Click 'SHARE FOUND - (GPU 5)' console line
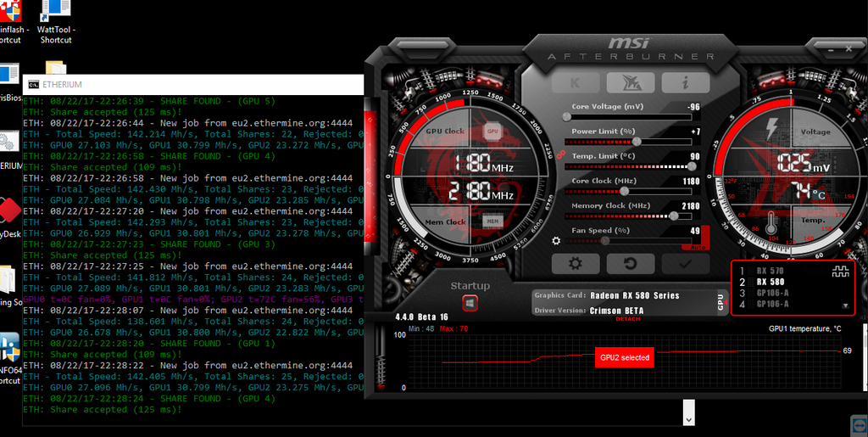This screenshot has height=437, width=868. click(x=149, y=101)
